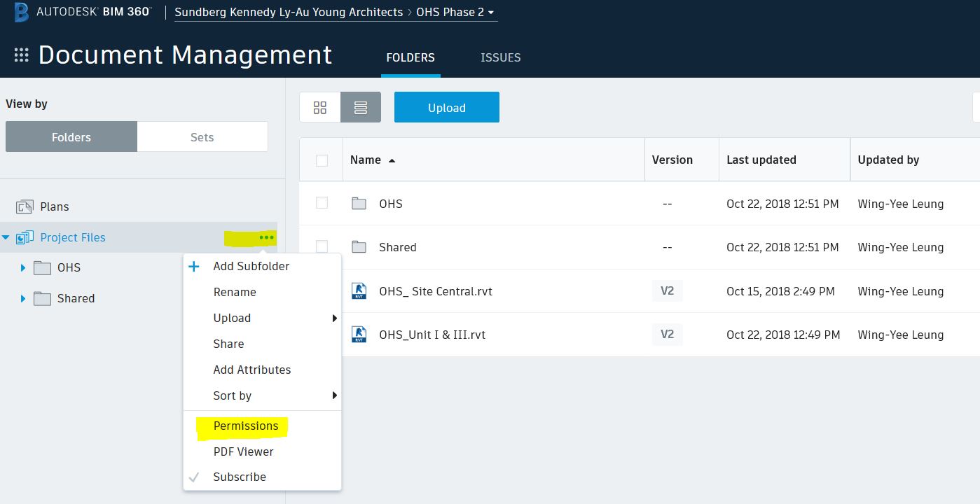Click the OHS folder icon in tree

pos(43,268)
